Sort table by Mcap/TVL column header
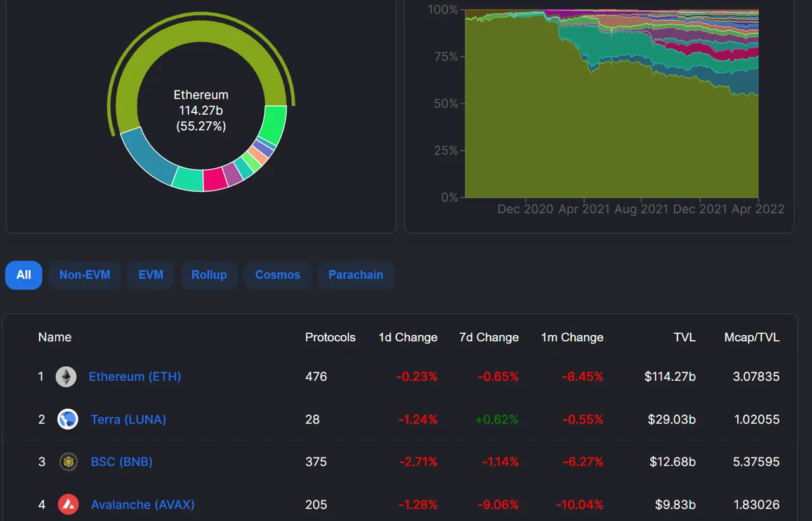This screenshot has width=812, height=521. click(752, 337)
